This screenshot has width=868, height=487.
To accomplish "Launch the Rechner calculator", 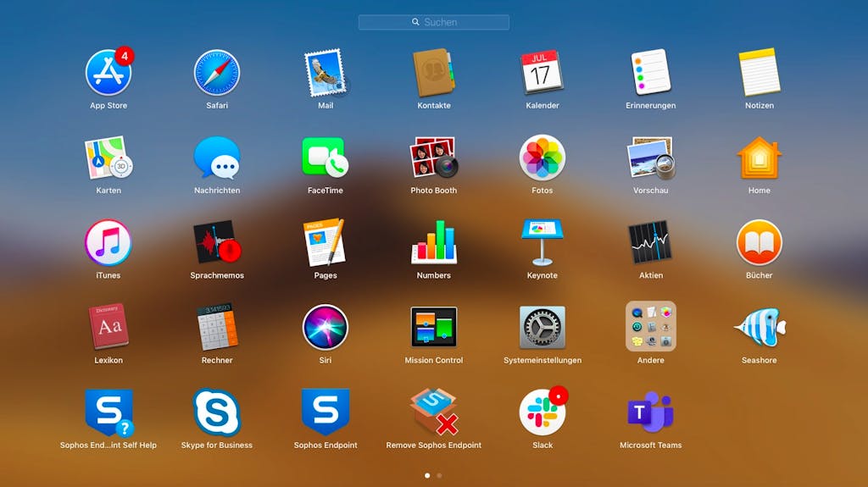I will tap(217, 327).
